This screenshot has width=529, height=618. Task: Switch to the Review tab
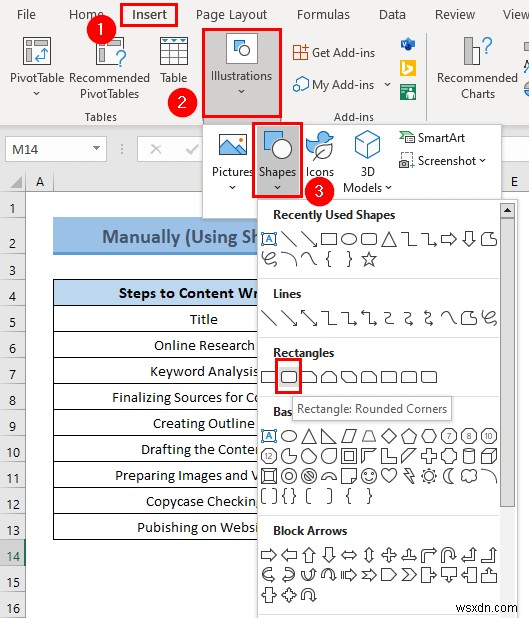(x=455, y=15)
